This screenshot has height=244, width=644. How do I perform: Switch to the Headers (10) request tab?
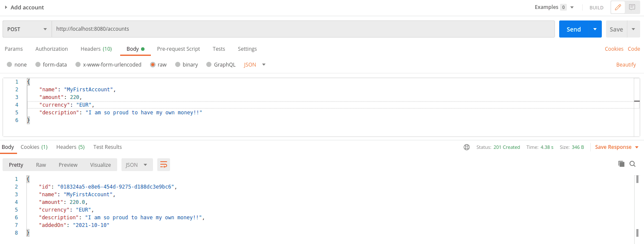tap(96, 49)
